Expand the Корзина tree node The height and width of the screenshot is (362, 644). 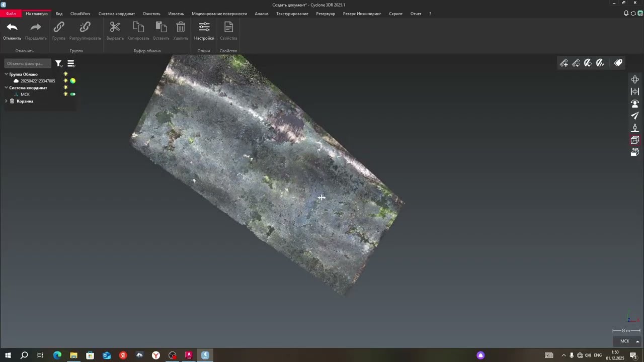tap(6, 101)
